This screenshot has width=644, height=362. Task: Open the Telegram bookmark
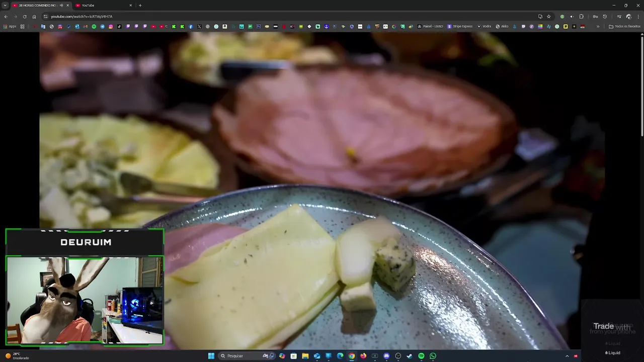pyautogui.click(x=102, y=26)
